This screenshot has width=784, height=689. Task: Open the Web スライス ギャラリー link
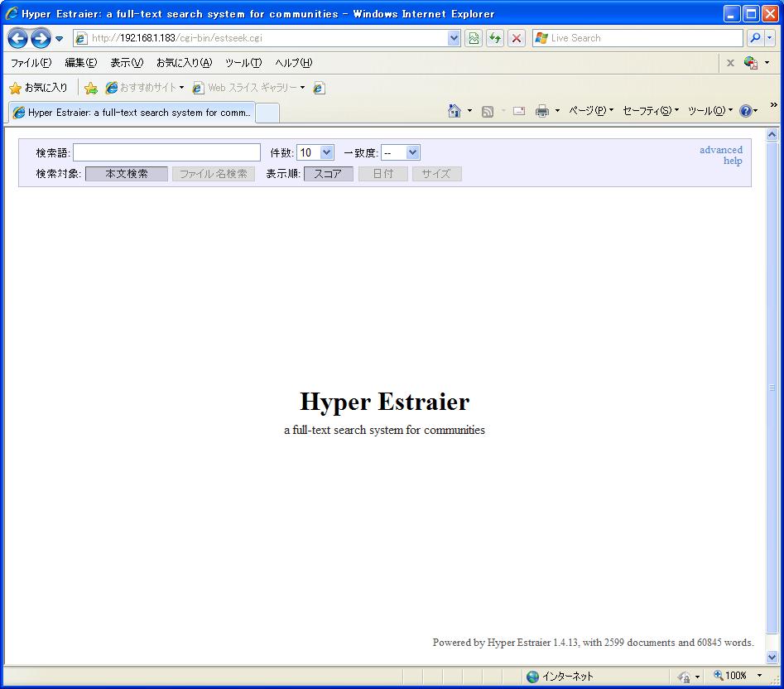click(x=248, y=88)
